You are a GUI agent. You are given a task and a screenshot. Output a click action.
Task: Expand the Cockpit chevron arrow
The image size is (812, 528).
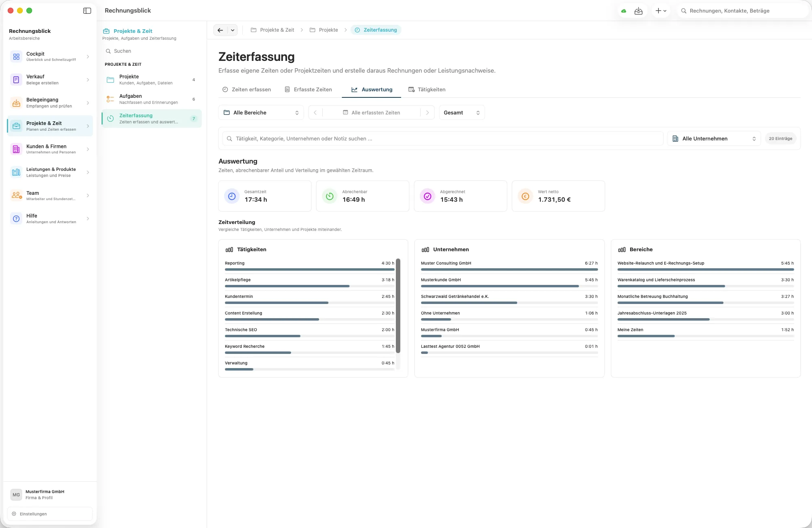tap(88, 57)
